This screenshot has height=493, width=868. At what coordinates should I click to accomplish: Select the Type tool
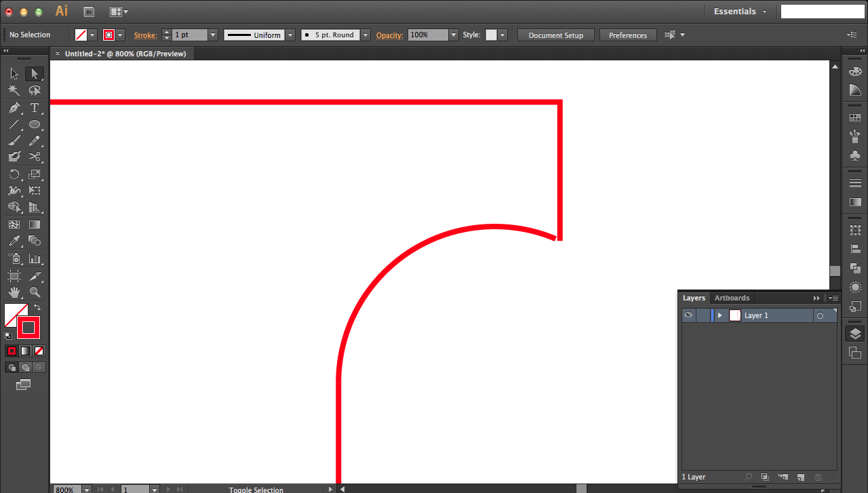(35, 108)
